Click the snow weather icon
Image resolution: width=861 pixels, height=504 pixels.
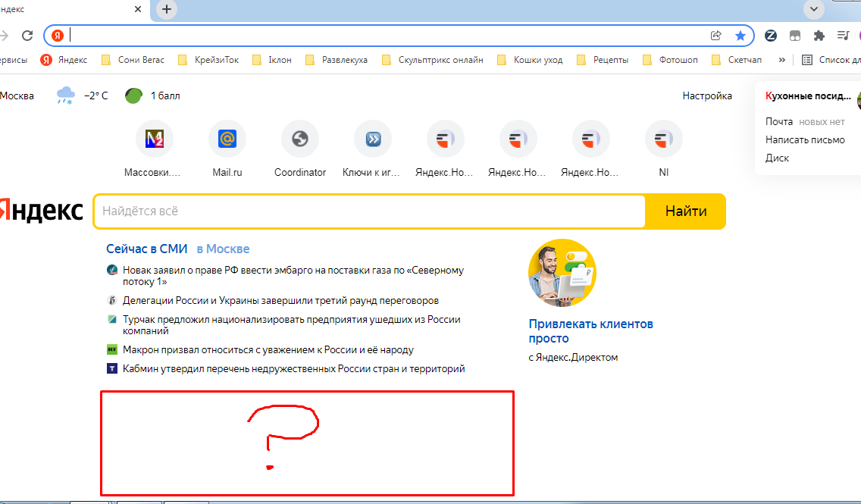[65, 95]
